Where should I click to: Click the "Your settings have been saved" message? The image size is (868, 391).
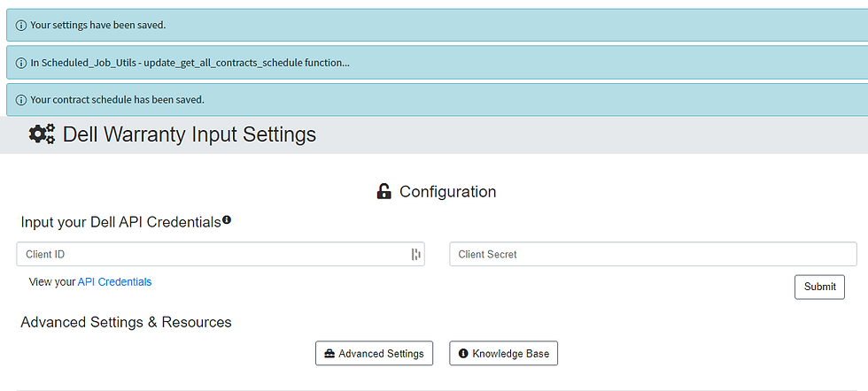(98, 25)
